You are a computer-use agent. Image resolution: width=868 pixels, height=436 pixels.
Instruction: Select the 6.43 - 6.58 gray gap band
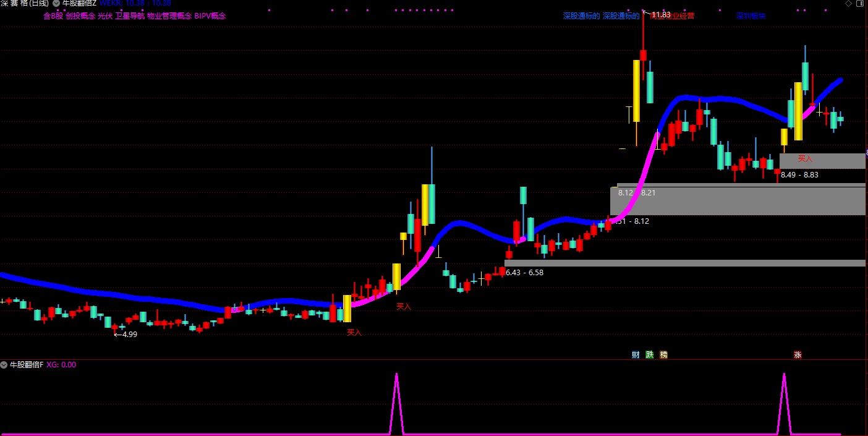pyautogui.click(x=685, y=263)
